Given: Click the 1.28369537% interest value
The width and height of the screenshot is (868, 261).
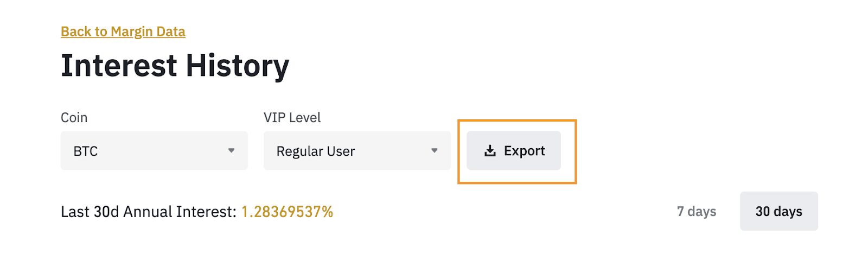Looking at the screenshot, I should pyautogui.click(x=287, y=212).
